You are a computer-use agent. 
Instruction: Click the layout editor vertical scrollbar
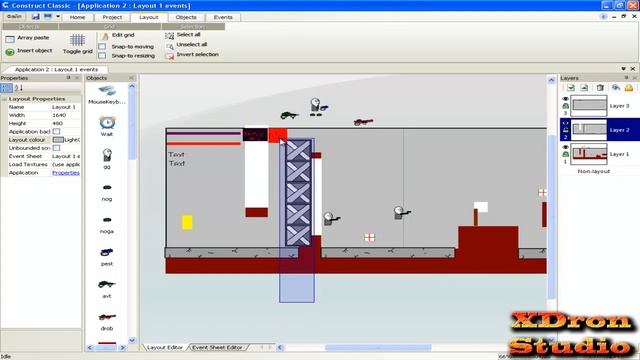[x=551, y=216]
